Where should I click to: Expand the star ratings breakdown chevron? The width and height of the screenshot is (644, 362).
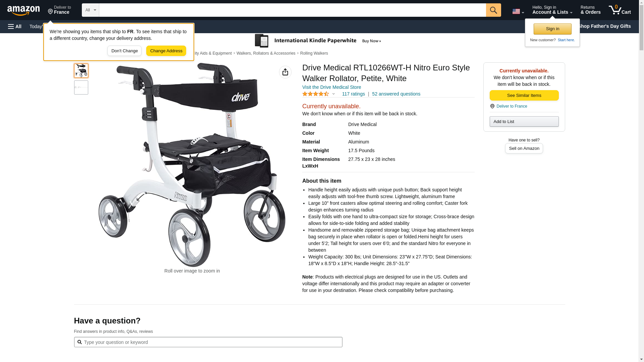333,94
